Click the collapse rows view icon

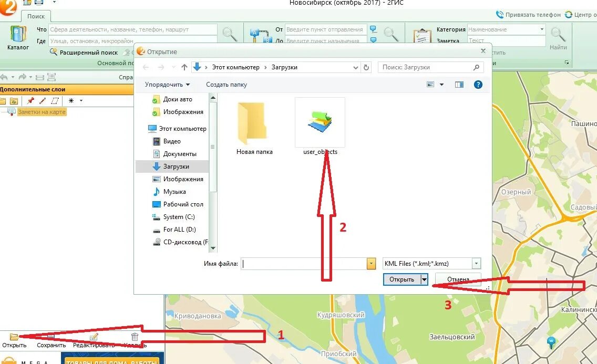39,77
